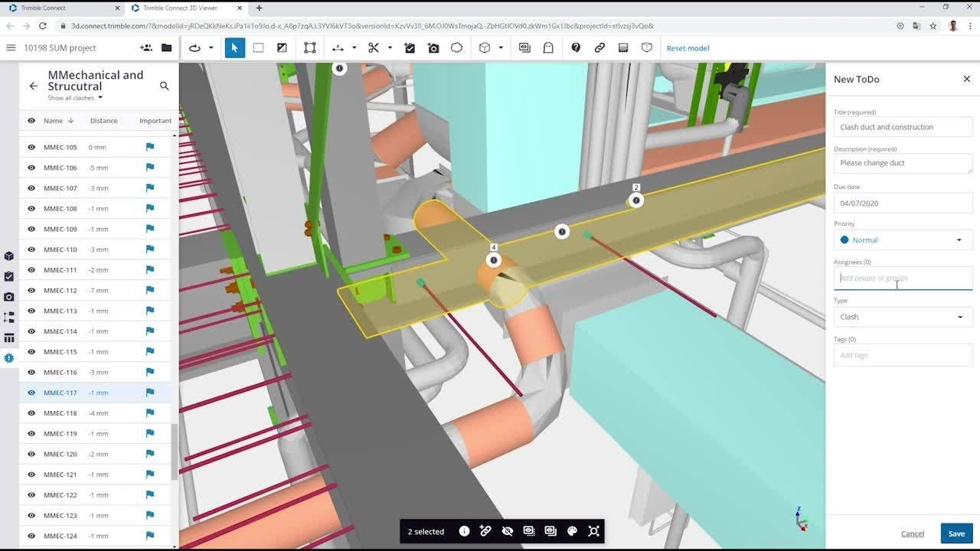Select the scissors clipping tool in toolbar
Screen dimensions: 980x551
coord(374,47)
